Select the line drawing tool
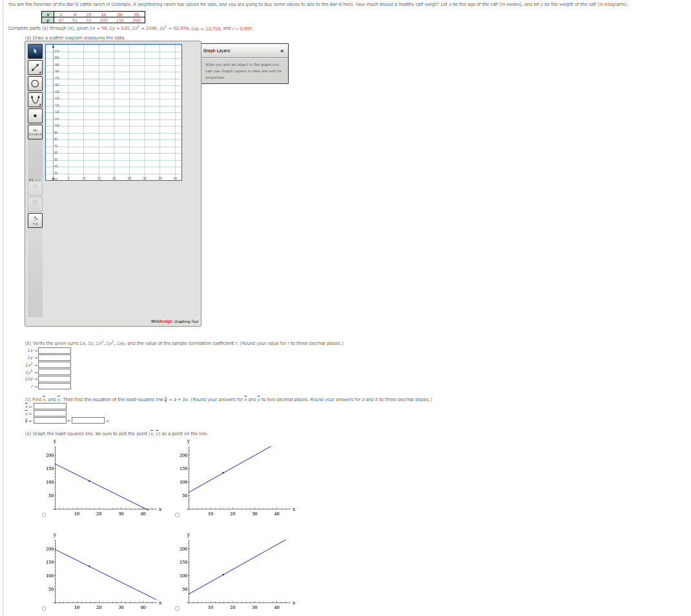 click(x=35, y=67)
